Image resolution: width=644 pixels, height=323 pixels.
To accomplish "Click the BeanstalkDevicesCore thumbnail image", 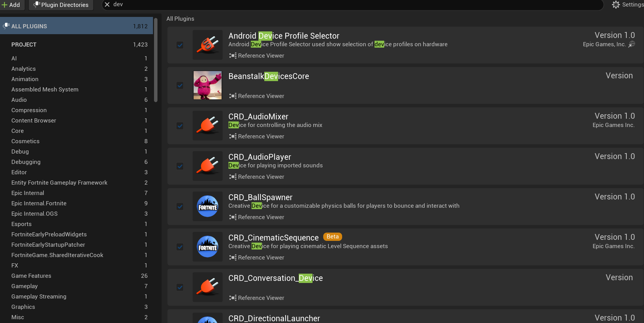I will (x=207, y=85).
